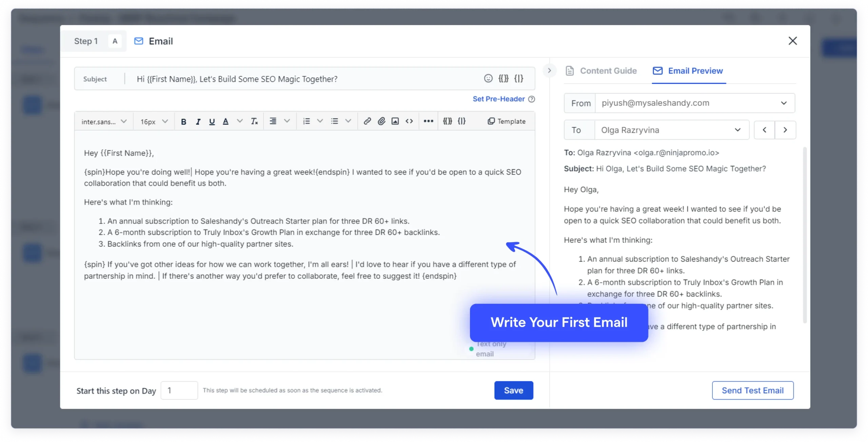Collapse the preview side panel
Screen dimensions: 868x442
[x=549, y=71]
